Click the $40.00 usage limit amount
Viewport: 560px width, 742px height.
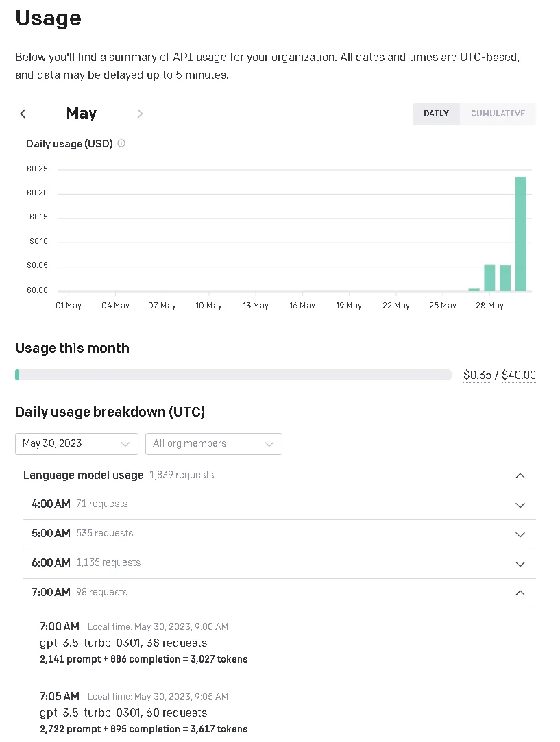point(519,375)
